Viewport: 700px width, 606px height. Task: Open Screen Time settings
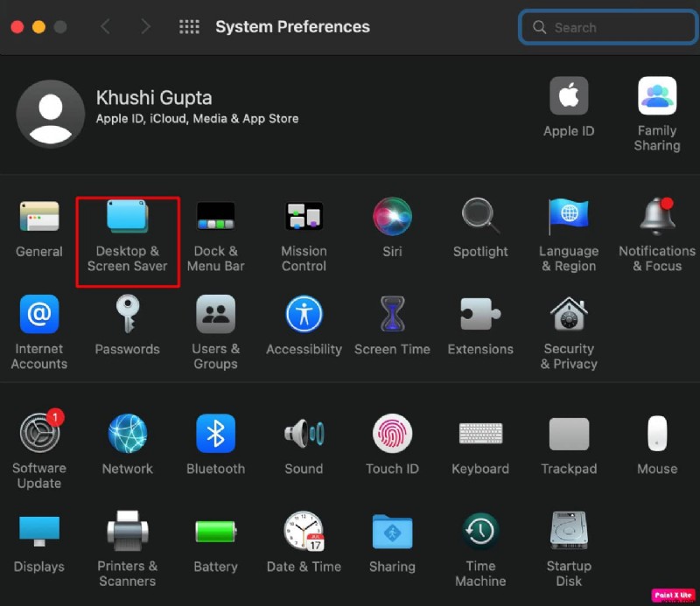click(x=392, y=314)
